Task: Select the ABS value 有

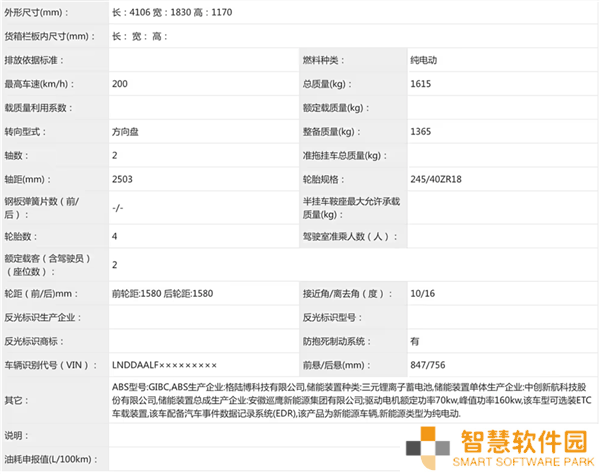Action: pyautogui.click(x=415, y=341)
